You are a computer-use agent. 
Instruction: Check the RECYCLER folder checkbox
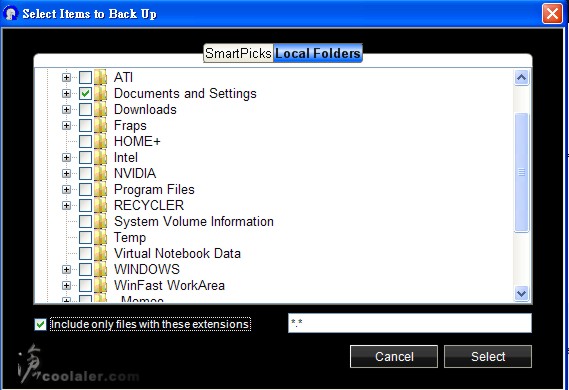[85, 205]
